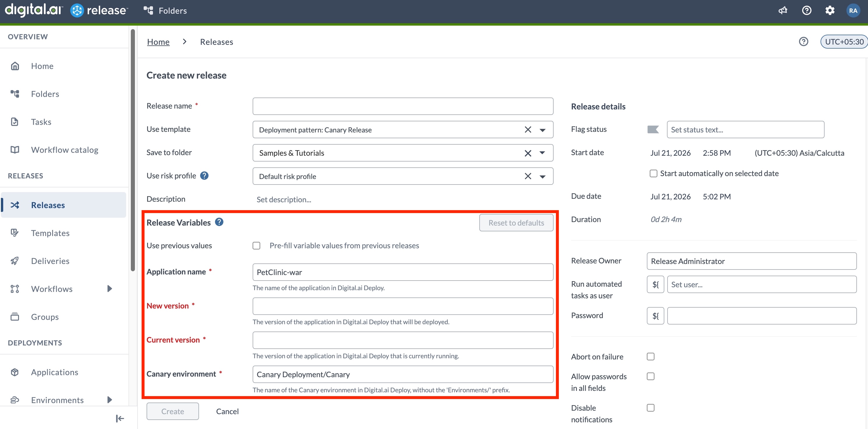Enable Allow passwords in all fields
This screenshot has height=429, width=868.
(651, 376)
